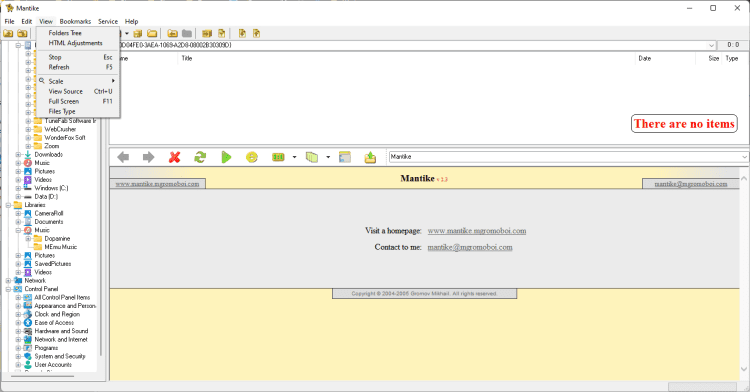This screenshot has width=750, height=392.
Task: Open homepage link next to 'Visit a homepage'
Action: point(477,231)
